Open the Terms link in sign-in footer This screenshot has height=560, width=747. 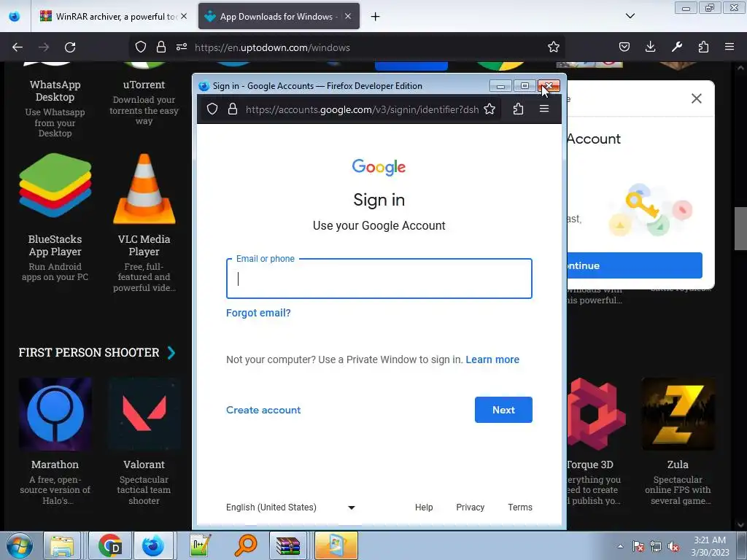tap(519, 507)
